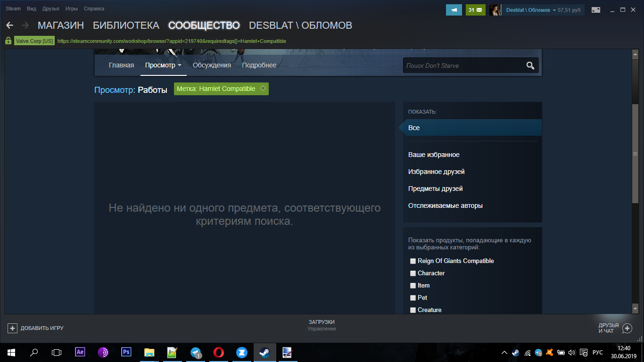Launch Adobe After Effects from taskbar

pyautogui.click(x=80, y=352)
